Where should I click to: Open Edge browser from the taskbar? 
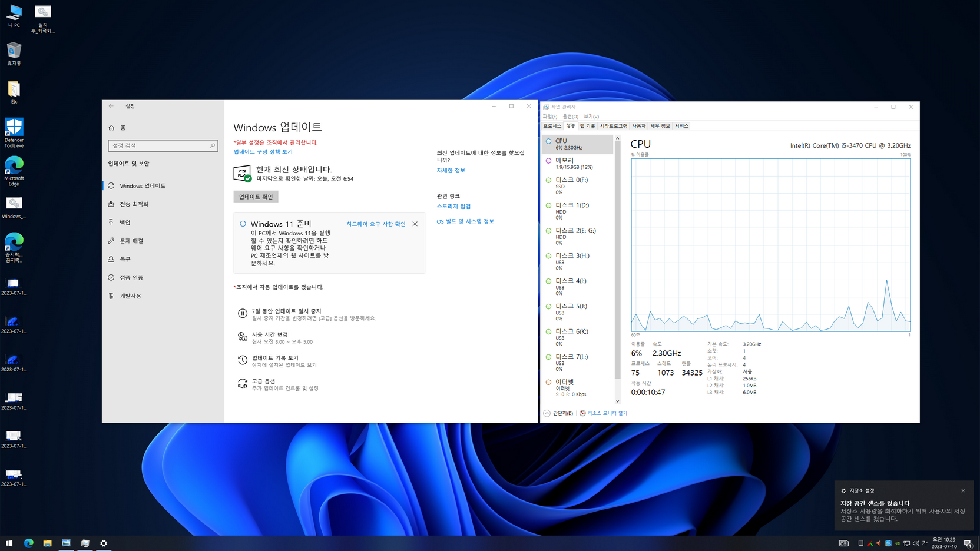pyautogui.click(x=28, y=543)
